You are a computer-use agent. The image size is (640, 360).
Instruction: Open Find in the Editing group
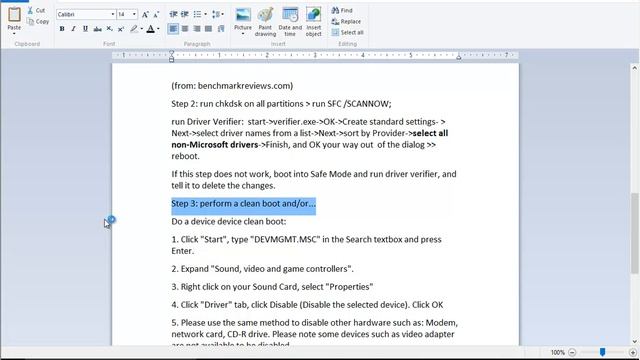(342, 10)
